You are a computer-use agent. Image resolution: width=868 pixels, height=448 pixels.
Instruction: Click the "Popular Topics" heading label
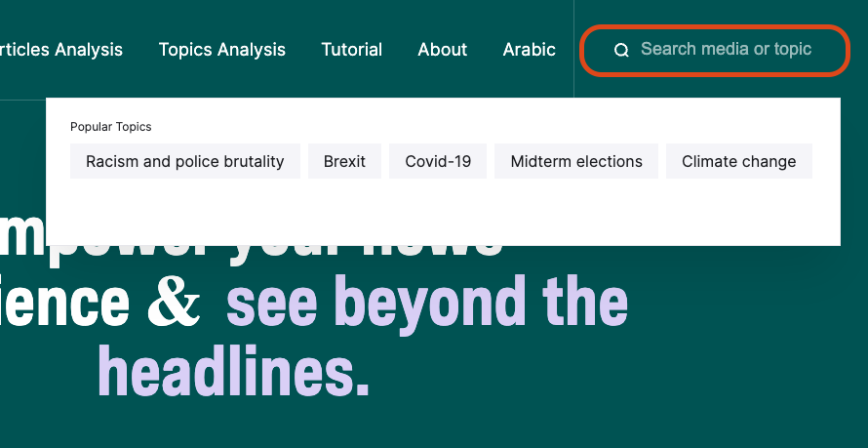pyautogui.click(x=111, y=127)
